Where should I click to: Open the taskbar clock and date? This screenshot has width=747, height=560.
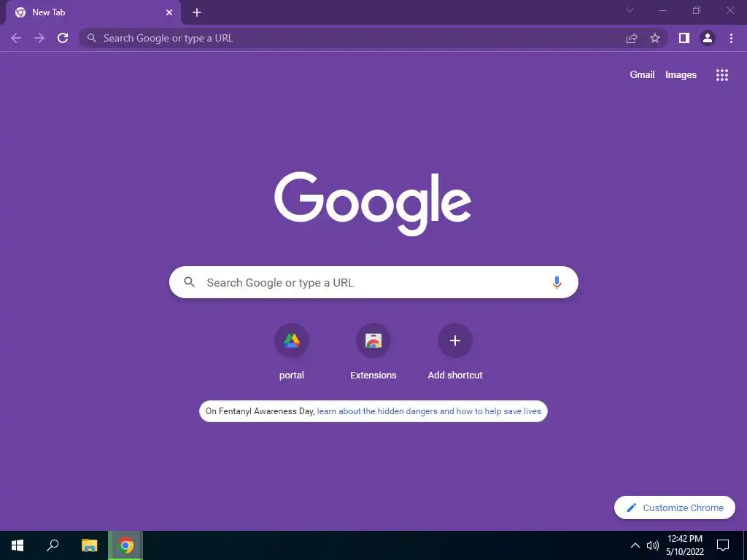pyautogui.click(x=684, y=545)
